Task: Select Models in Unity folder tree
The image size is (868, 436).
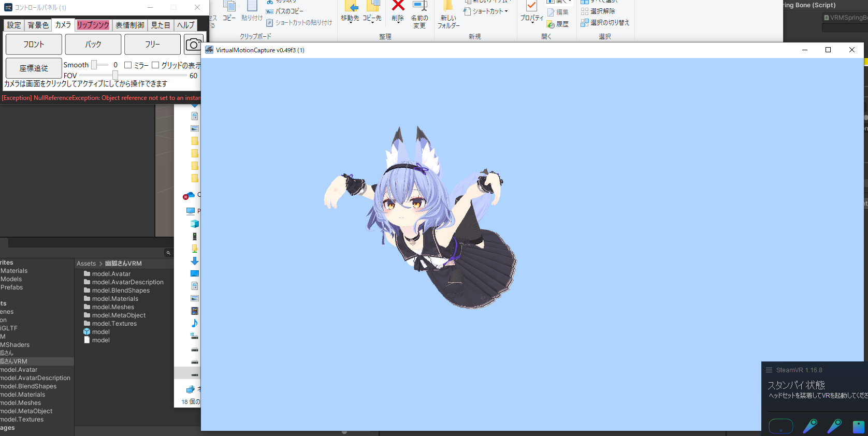Action: [x=11, y=279]
